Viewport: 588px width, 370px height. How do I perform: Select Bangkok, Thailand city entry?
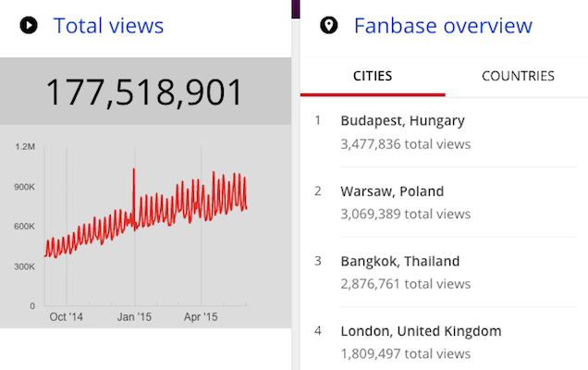coord(399,261)
